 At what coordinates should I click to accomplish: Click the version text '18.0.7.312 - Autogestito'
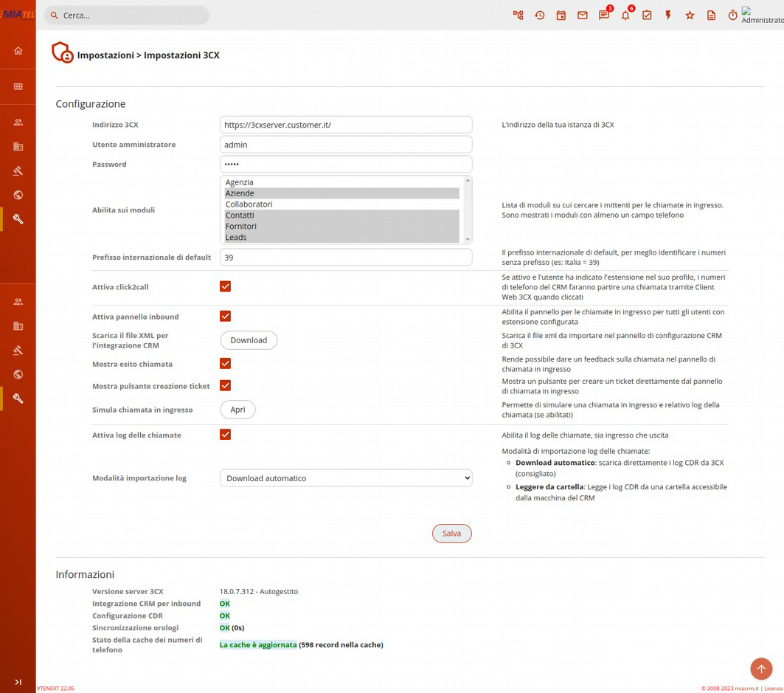[x=258, y=591]
